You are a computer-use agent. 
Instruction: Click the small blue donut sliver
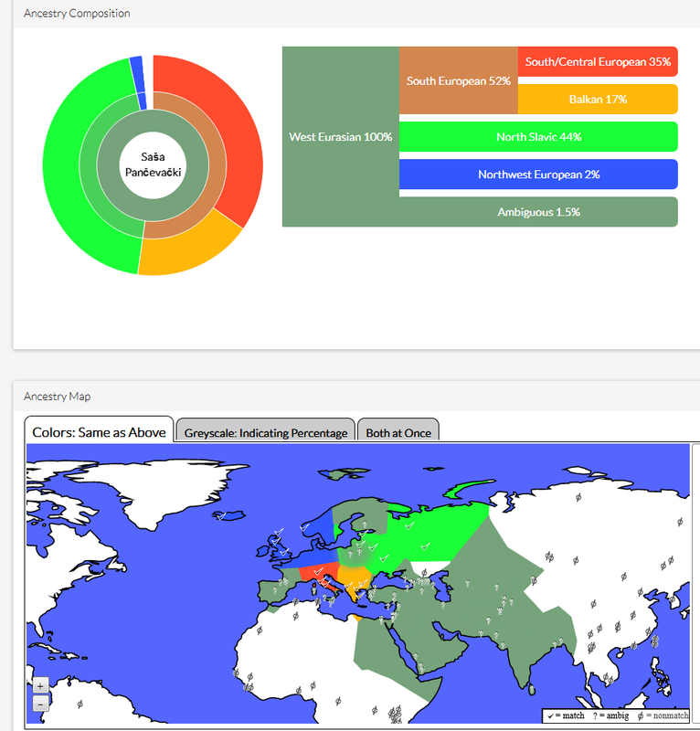click(x=136, y=75)
